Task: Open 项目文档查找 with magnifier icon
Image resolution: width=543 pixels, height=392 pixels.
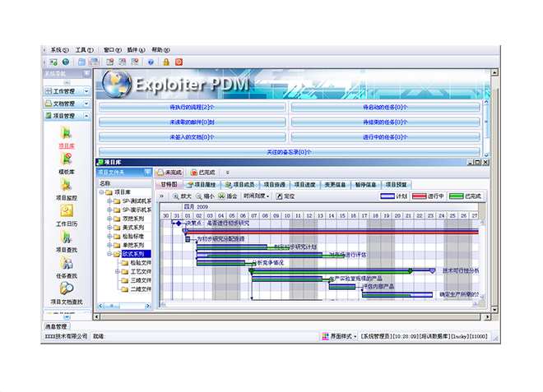Action: click(x=66, y=289)
